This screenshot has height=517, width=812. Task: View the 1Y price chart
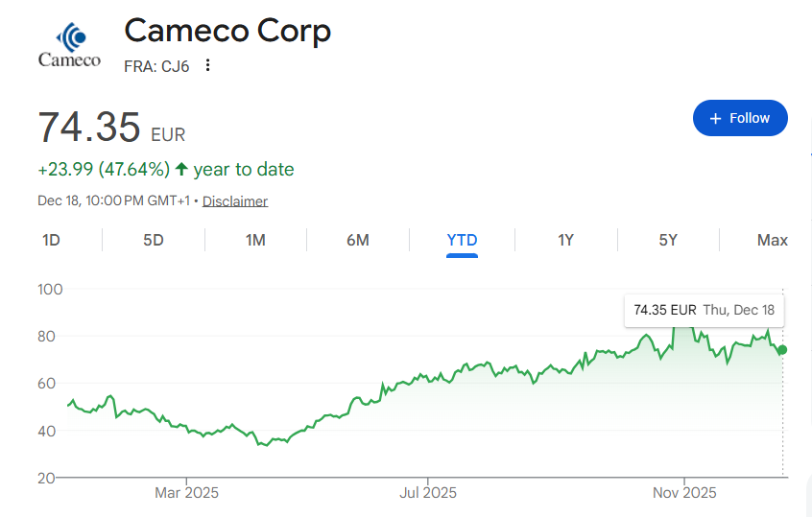[565, 240]
